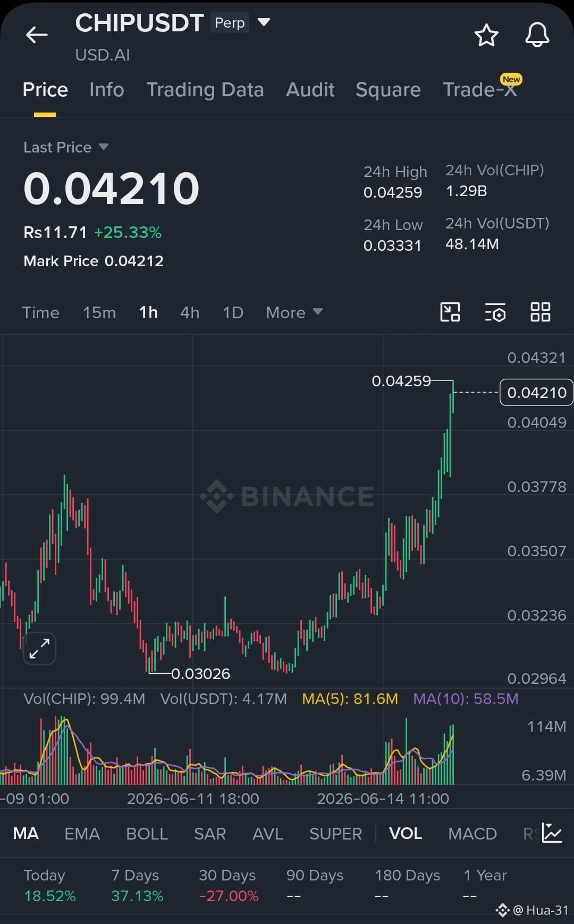Screen dimensions: 574x924
Task: Select the 1h chart interval
Action: coord(148,312)
